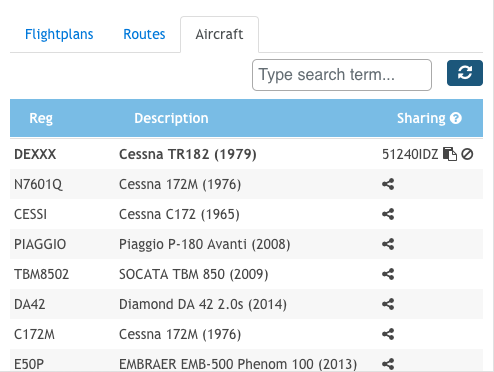Select the DEXXX Cessna TR182 row

pos(246,154)
